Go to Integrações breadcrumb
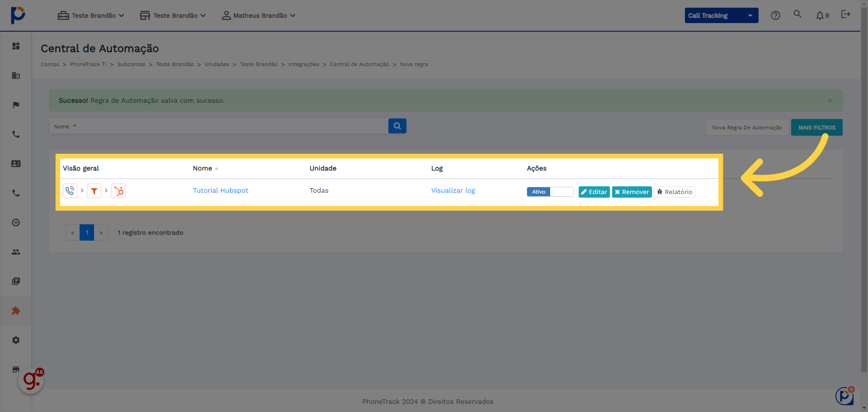Screen dimensions: 868x412 [x=304, y=64]
